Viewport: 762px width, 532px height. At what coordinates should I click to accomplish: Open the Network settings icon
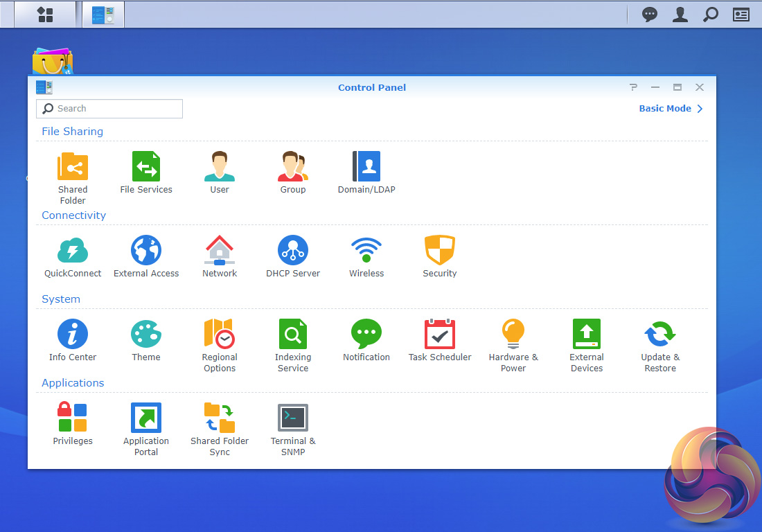click(219, 256)
